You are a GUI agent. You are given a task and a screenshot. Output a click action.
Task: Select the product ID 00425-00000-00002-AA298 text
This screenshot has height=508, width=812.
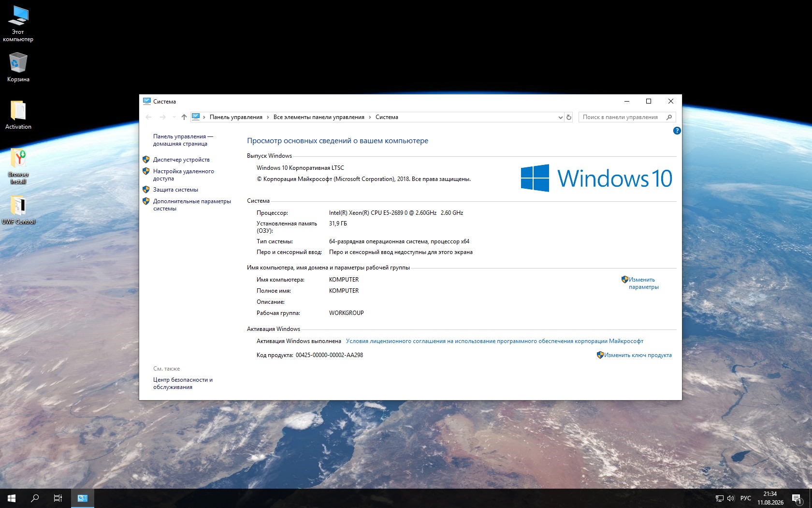(x=329, y=355)
